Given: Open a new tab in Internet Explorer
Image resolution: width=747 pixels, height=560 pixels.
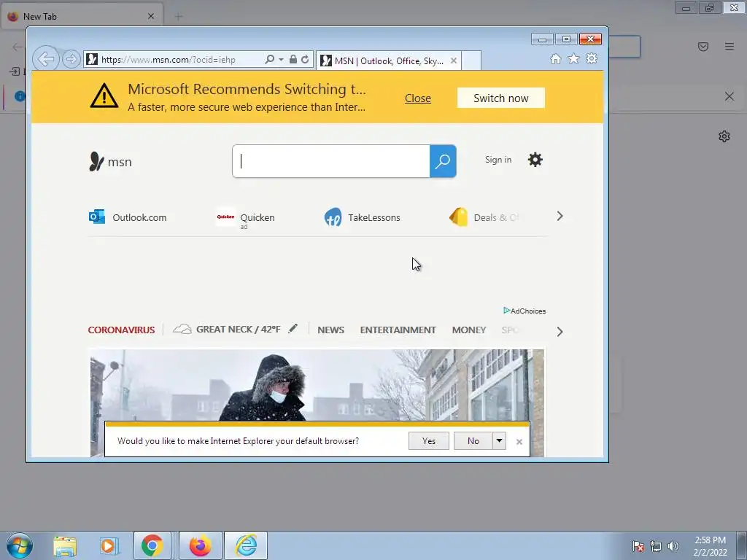Looking at the screenshot, I should click(x=471, y=61).
